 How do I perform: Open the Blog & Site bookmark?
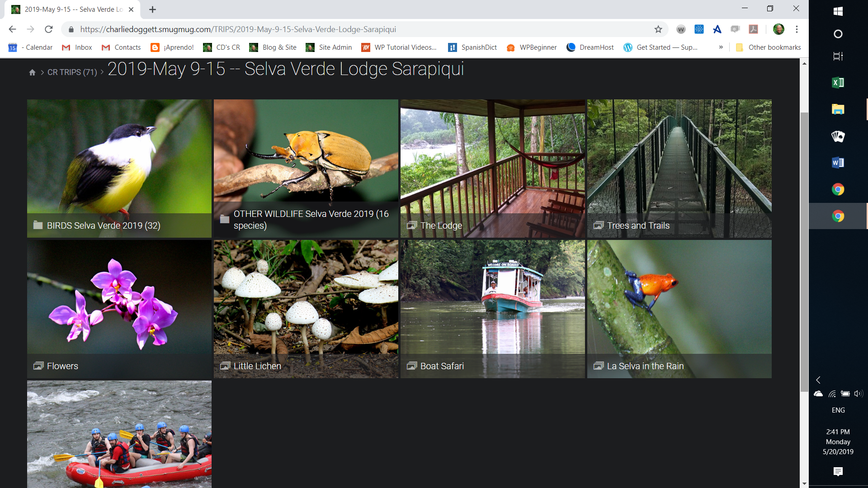273,47
